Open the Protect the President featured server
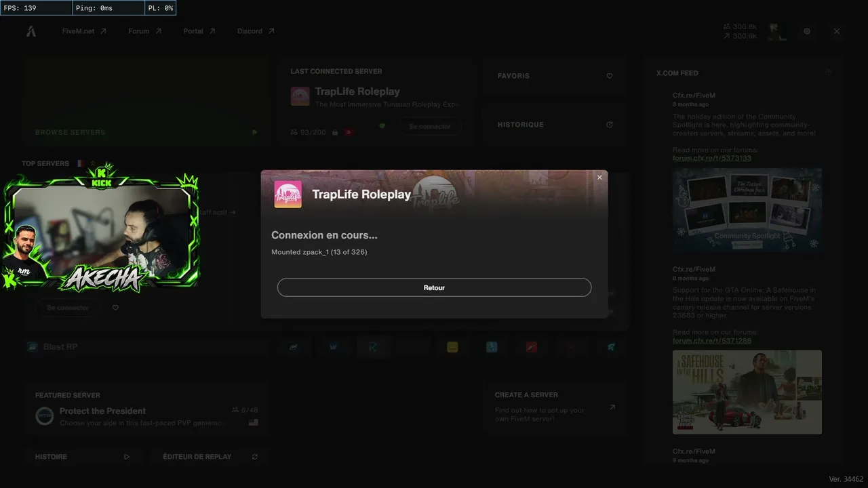 (146, 409)
